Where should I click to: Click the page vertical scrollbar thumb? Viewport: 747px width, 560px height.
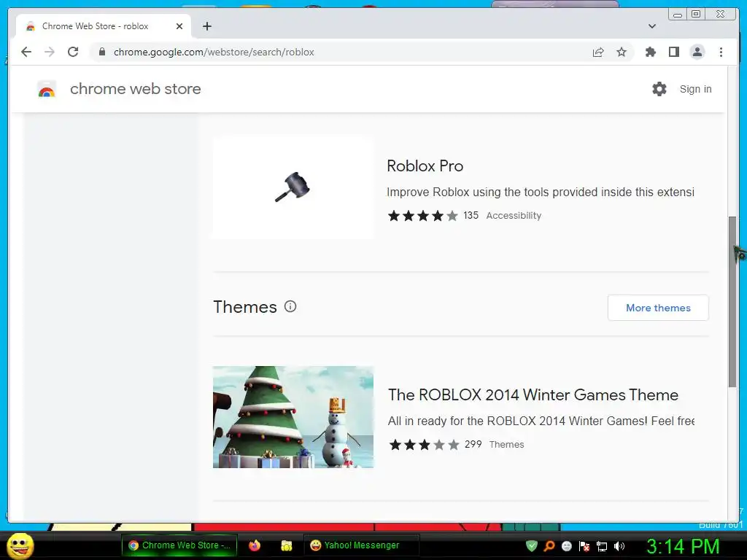pyautogui.click(x=732, y=301)
